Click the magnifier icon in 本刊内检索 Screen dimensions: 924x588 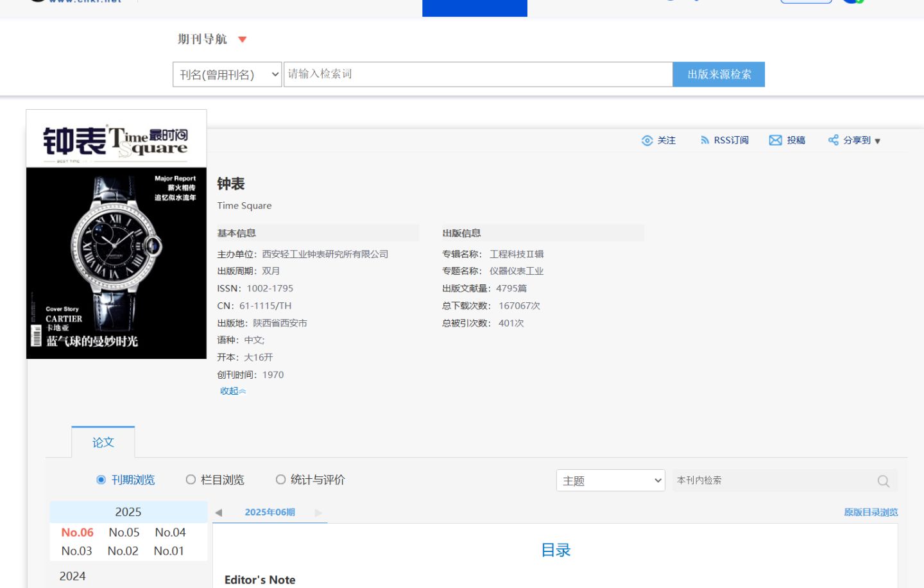[883, 481]
